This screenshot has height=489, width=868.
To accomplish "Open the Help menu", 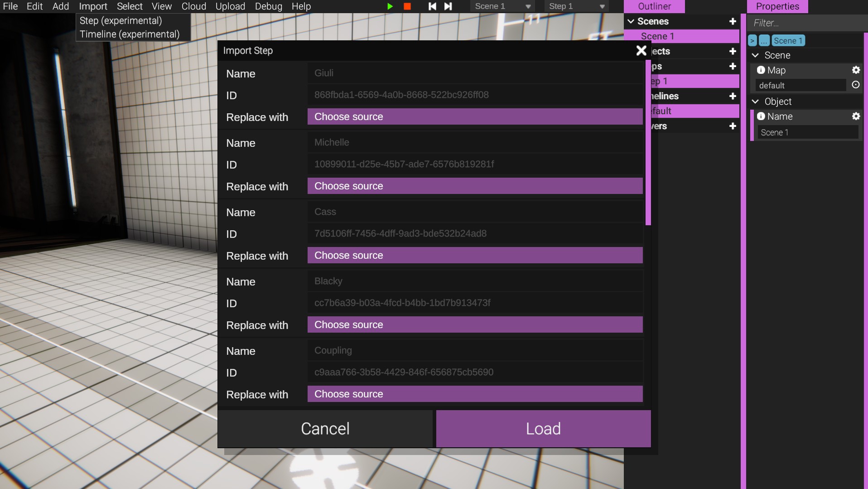I will pos(301,6).
